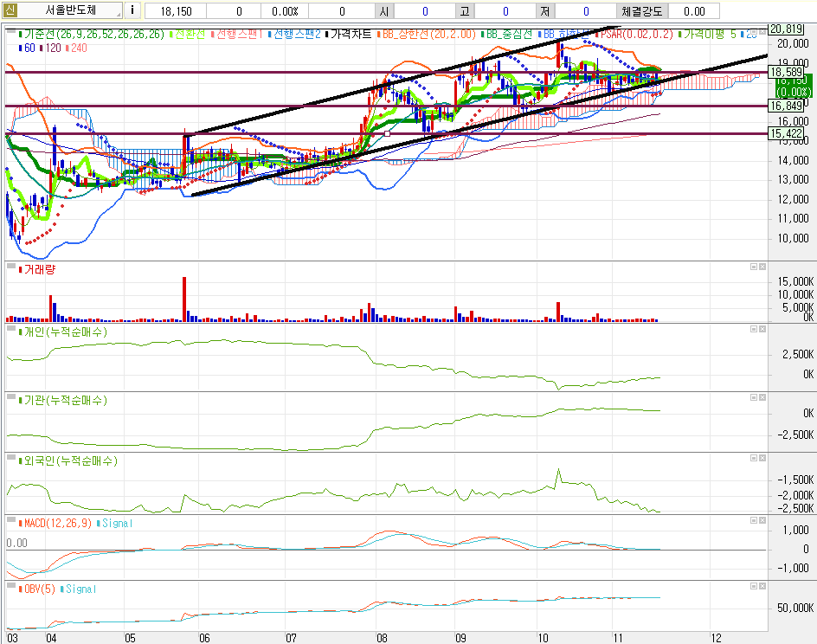The height and width of the screenshot is (644, 817).
Task: Toggle the OBV panel handle
Action: point(11,586)
